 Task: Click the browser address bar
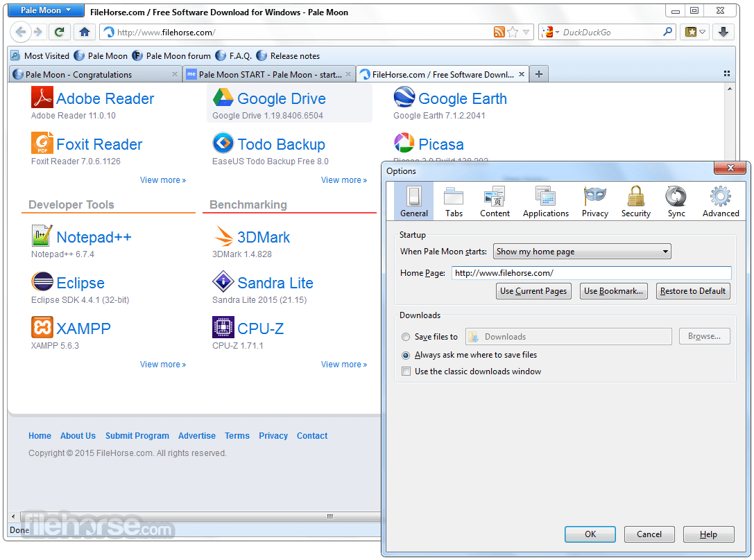tap(303, 32)
